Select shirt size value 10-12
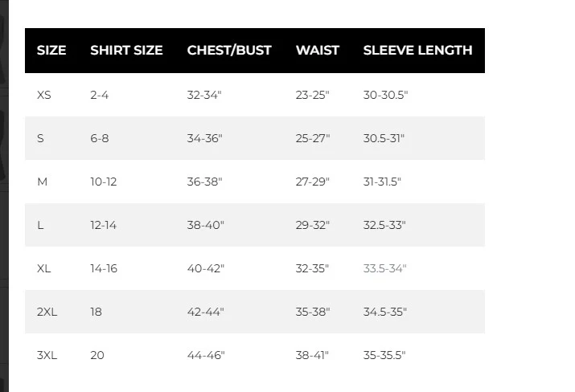 pyautogui.click(x=104, y=182)
